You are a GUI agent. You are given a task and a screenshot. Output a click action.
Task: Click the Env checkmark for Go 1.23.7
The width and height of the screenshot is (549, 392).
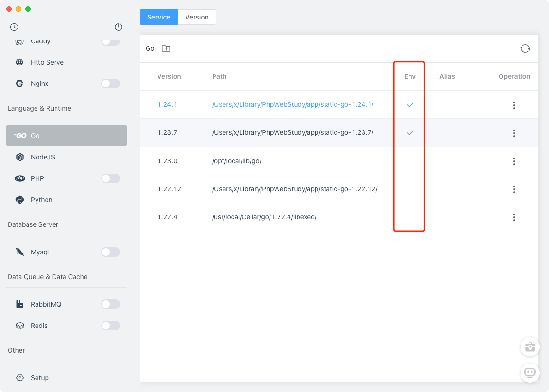(x=410, y=133)
